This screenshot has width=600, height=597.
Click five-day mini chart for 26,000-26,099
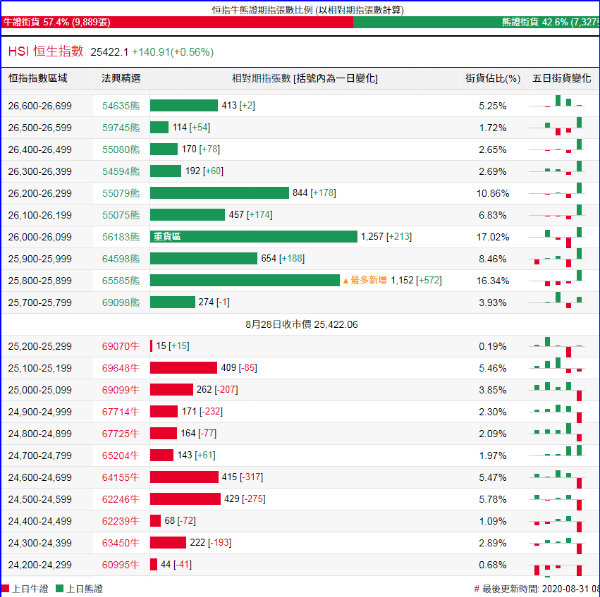coord(558,237)
